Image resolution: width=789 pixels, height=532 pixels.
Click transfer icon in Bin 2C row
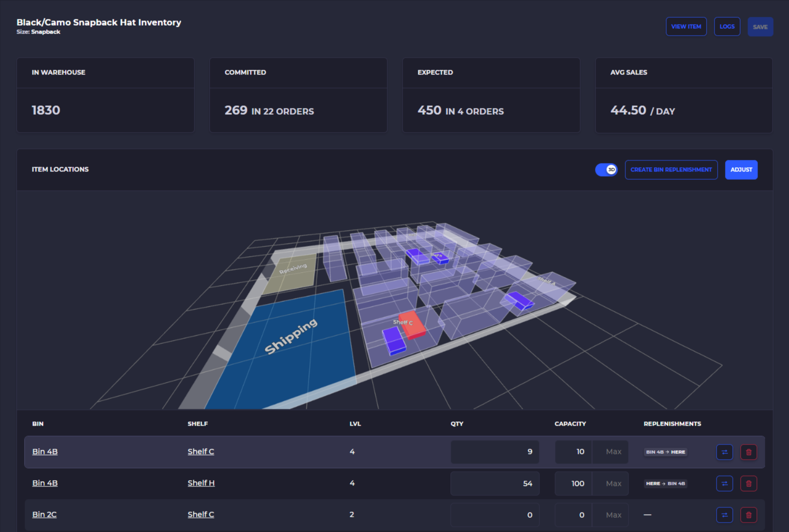724,515
